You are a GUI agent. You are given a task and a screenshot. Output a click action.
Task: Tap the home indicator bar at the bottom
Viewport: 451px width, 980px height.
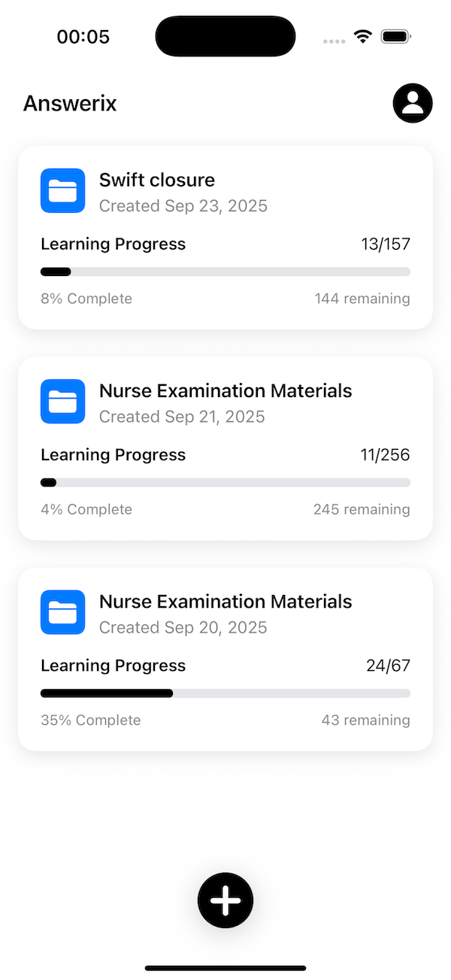pos(225,968)
